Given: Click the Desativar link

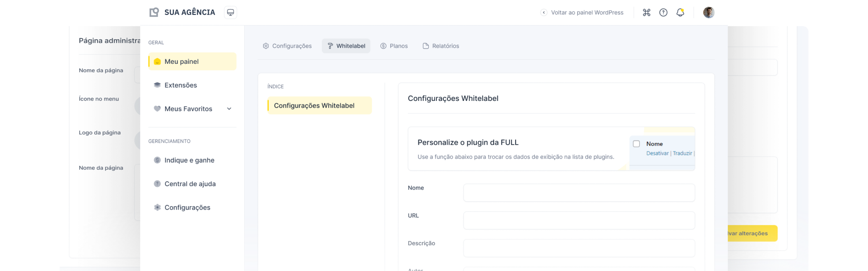Looking at the screenshot, I should click(657, 153).
